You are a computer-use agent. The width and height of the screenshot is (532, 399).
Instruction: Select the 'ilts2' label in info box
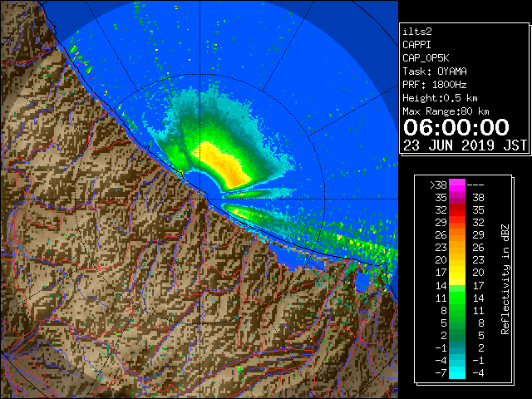[417, 32]
